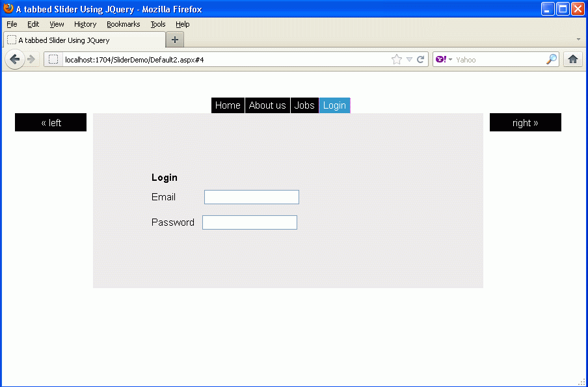Minimize the Firefox window
The image size is (588, 387).
(x=548, y=9)
